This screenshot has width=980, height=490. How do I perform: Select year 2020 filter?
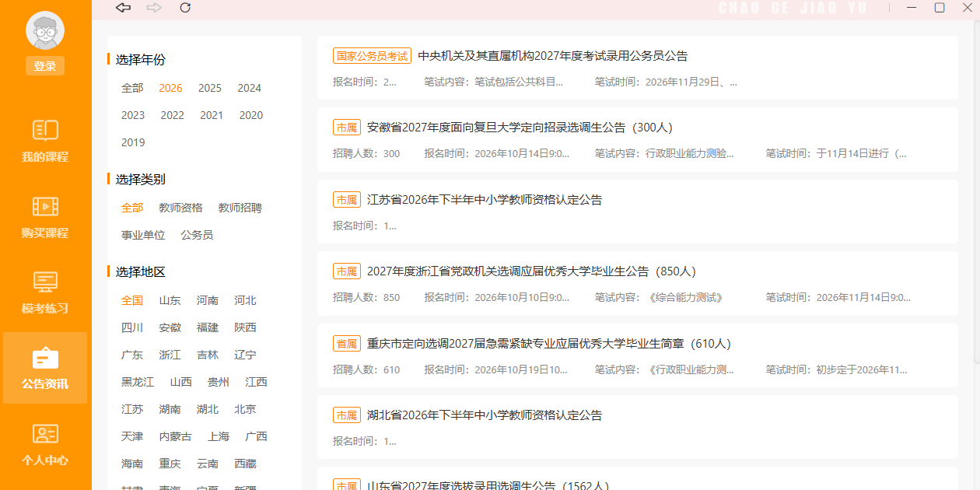251,115
